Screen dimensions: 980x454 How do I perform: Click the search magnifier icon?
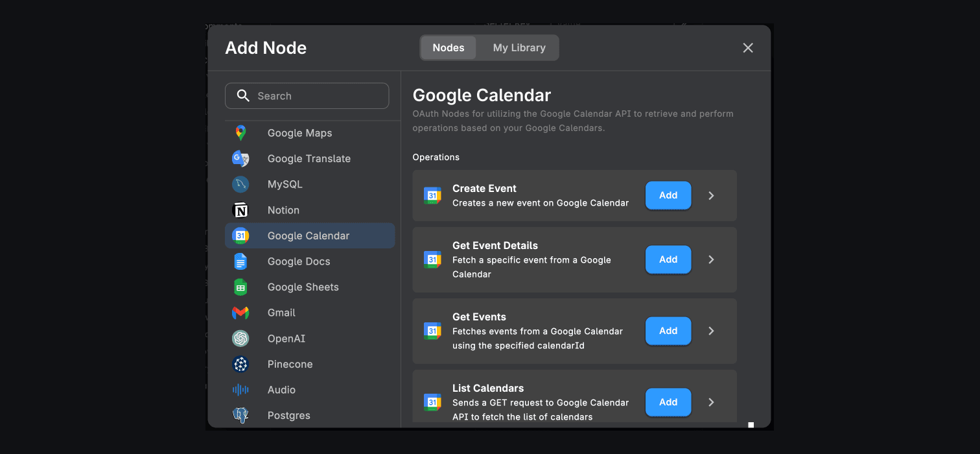click(243, 95)
